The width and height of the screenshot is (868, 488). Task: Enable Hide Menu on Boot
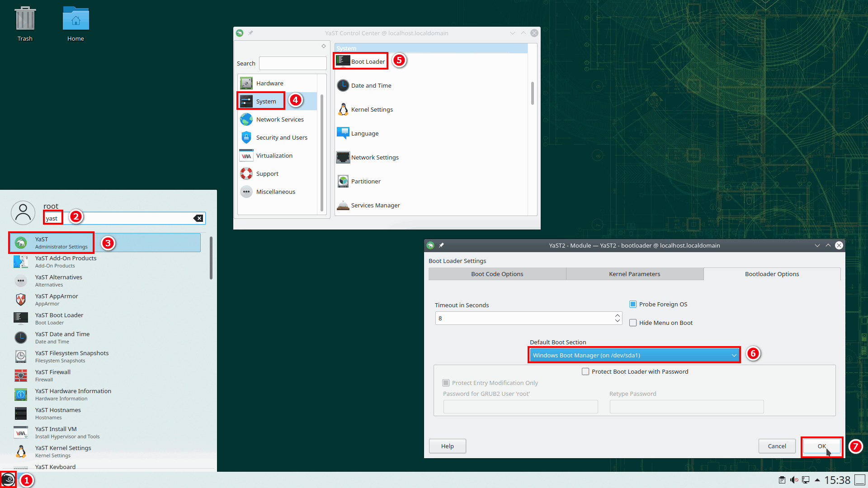(x=633, y=323)
